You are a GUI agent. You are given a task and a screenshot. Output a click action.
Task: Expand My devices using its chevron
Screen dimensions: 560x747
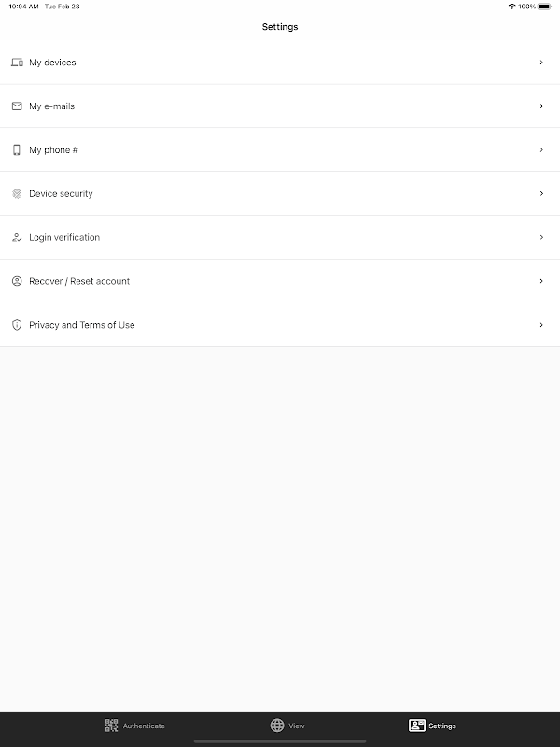coord(541,63)
